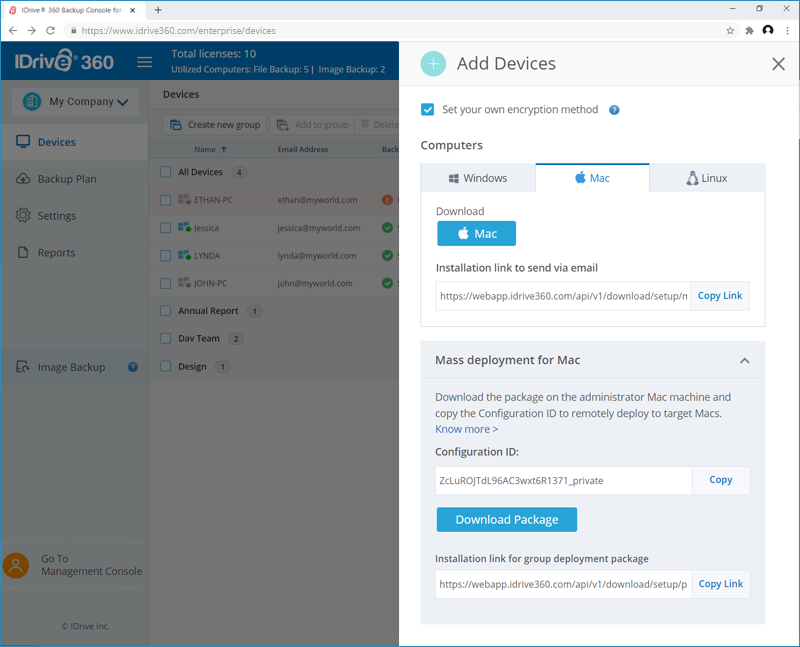
Task: Open Image Backup help icon
Action: pyautogui.click(x=133, y=367)
